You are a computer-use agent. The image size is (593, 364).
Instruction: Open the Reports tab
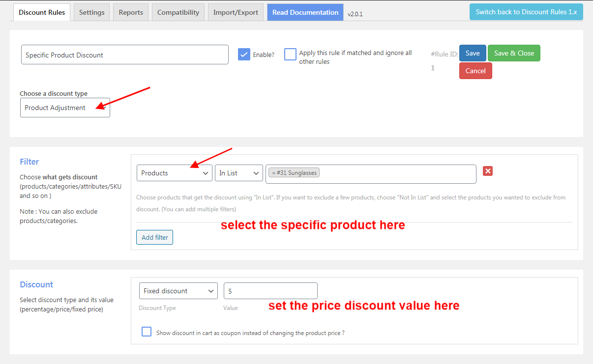(x=130, y=12)
